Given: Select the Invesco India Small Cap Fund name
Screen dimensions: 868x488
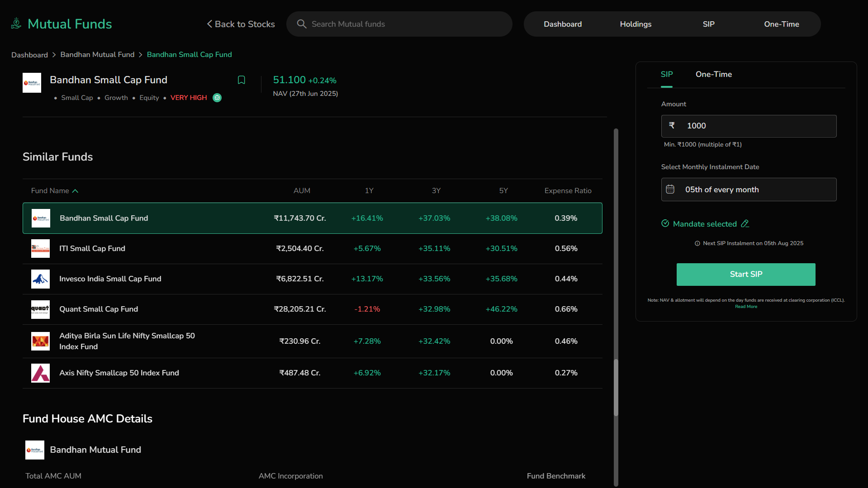Looking at the screenshot, I should coord(110,279).
